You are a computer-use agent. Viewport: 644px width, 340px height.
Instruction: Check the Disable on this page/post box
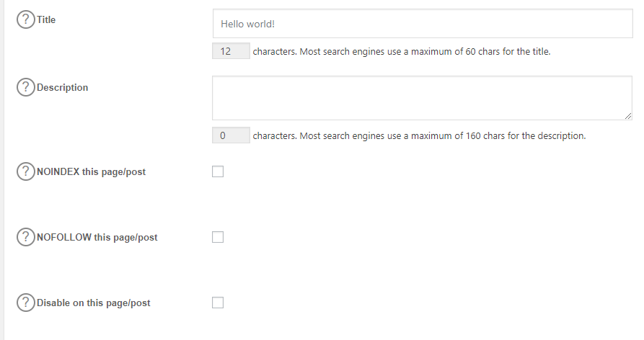pyautogui.click(x=218, y=303)
